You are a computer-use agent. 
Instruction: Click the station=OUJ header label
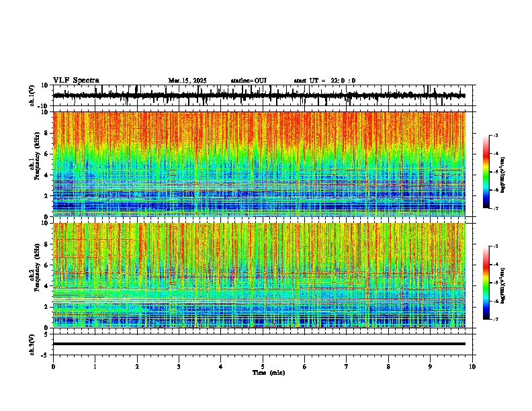pos(249,81)
